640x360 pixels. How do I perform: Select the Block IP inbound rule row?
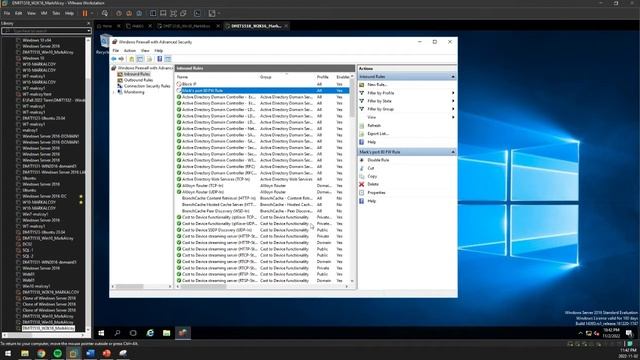262,84
